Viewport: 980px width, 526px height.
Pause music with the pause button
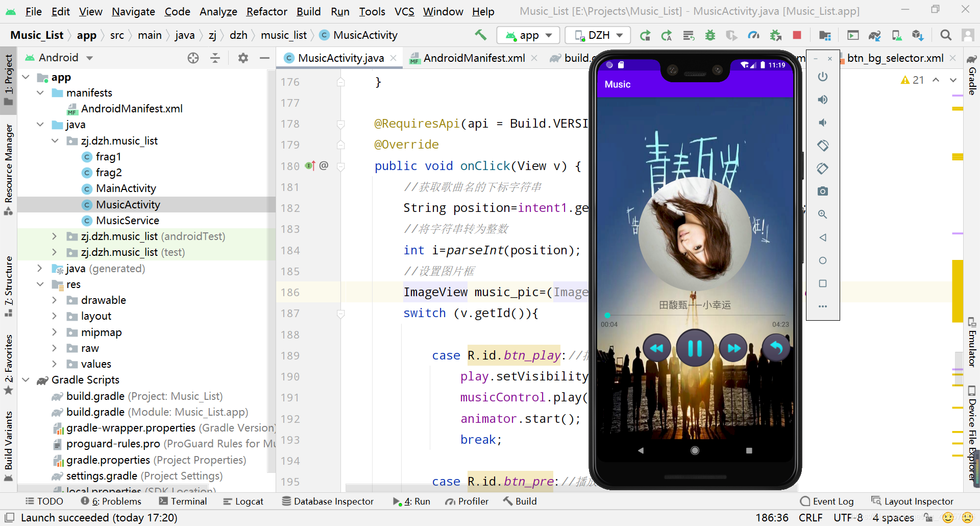point(695,348)
